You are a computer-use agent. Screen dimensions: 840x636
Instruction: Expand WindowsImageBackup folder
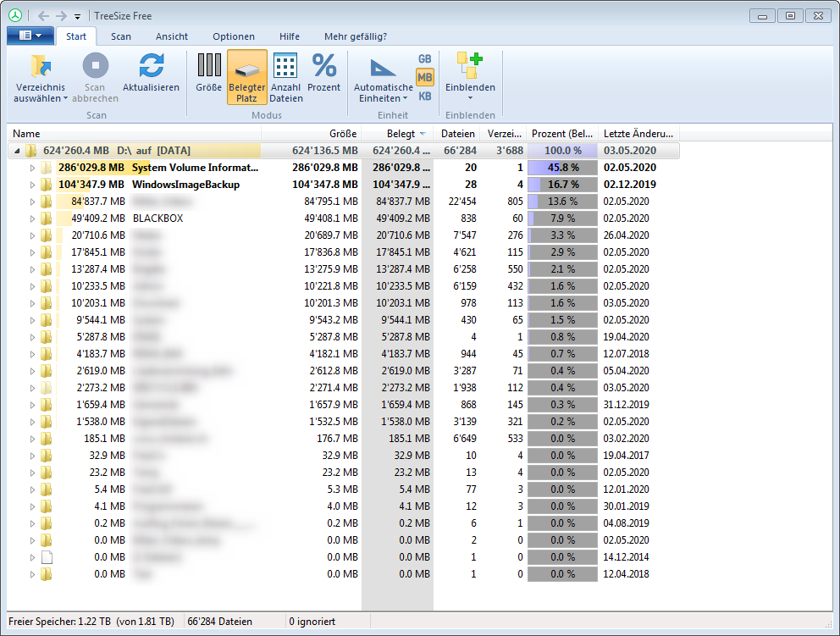32,185
